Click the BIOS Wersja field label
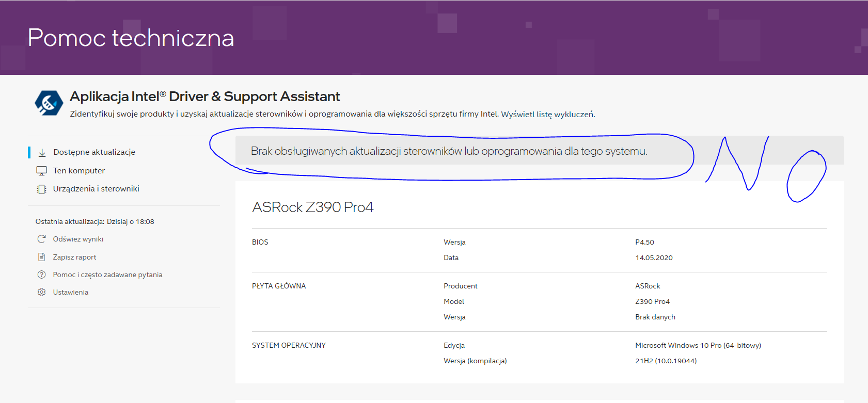 (x=455, y=242)
